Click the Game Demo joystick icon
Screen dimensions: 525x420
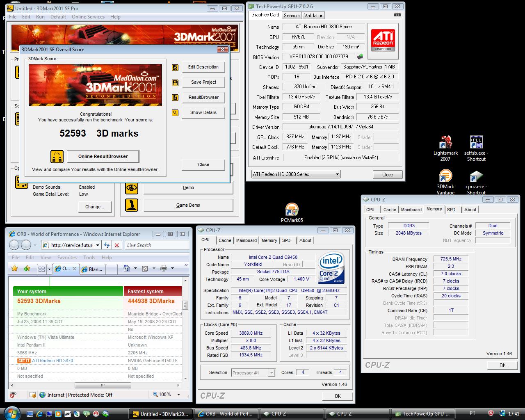click(132, 205)
